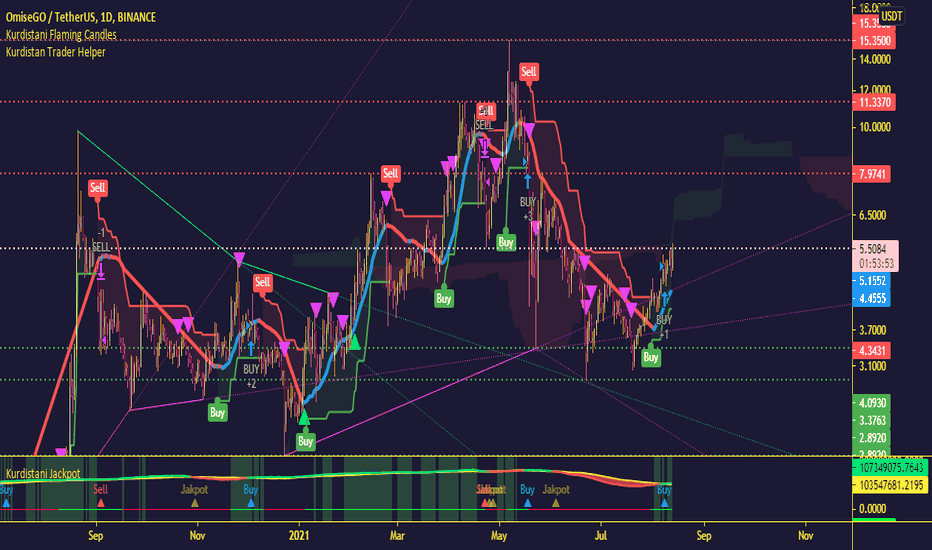This screenshot has width=932, height=550.
Task: Click the red 11.3370 price tag
Action: pyautogui.click(x=873, y=102)
